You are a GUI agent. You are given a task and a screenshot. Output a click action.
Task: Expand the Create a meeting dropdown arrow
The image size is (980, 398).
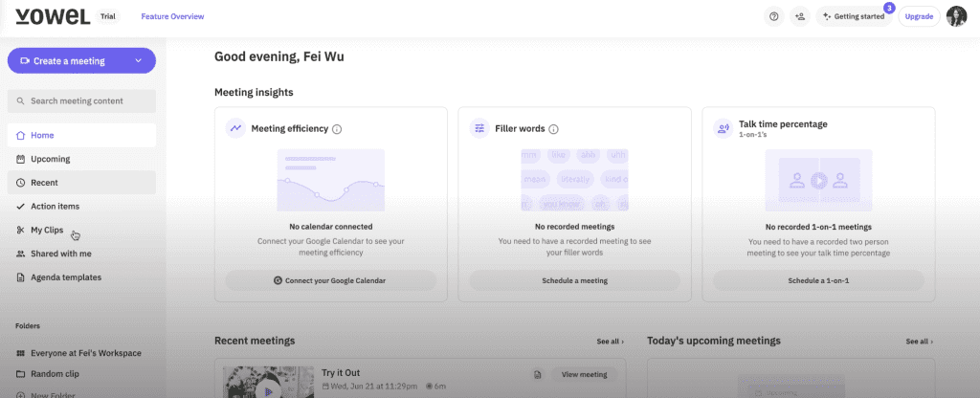coord(138,60)
